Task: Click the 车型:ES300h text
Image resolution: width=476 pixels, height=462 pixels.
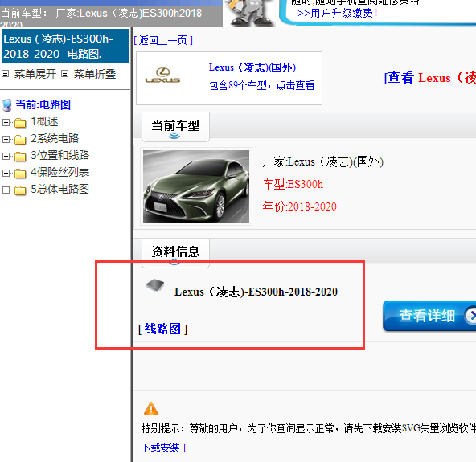Action: (293, 184)
